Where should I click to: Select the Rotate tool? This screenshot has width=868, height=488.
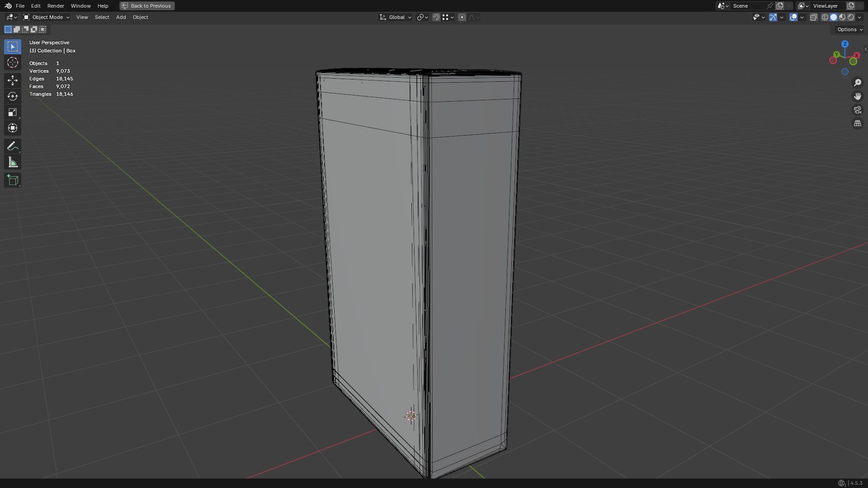(x=13, y=96)
